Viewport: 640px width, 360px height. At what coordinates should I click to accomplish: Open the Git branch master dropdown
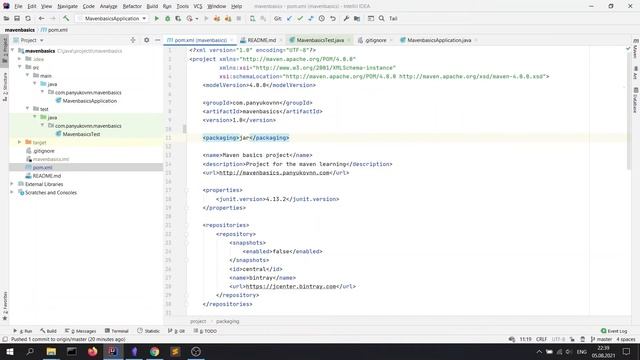601,339
